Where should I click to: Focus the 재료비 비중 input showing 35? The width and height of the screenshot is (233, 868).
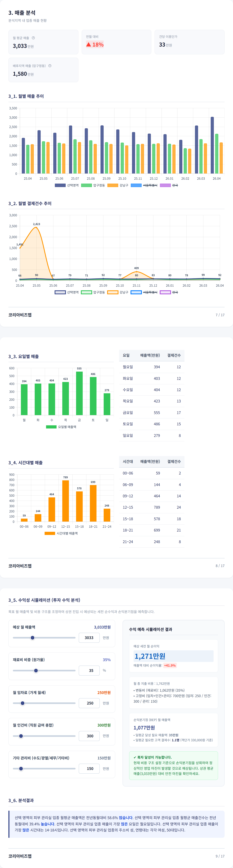[x=89, y=671]
